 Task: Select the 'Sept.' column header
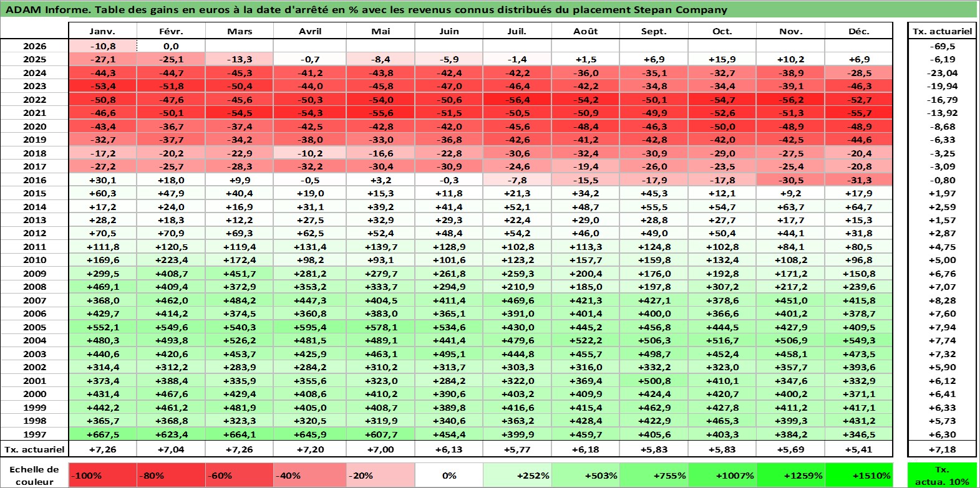pos(654,31)
